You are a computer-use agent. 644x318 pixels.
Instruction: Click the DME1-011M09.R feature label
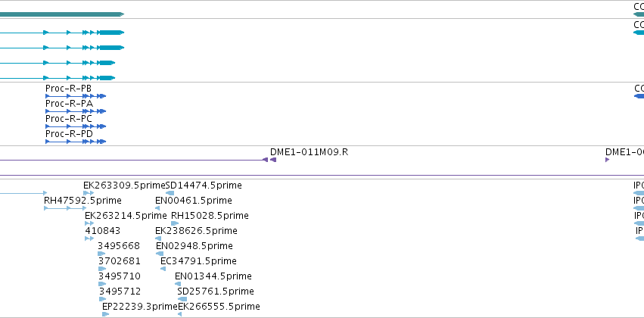tap(309, 152)
